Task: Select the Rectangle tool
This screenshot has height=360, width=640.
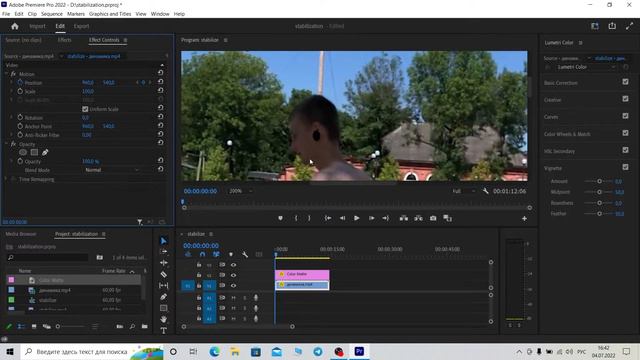Action: 163,308
